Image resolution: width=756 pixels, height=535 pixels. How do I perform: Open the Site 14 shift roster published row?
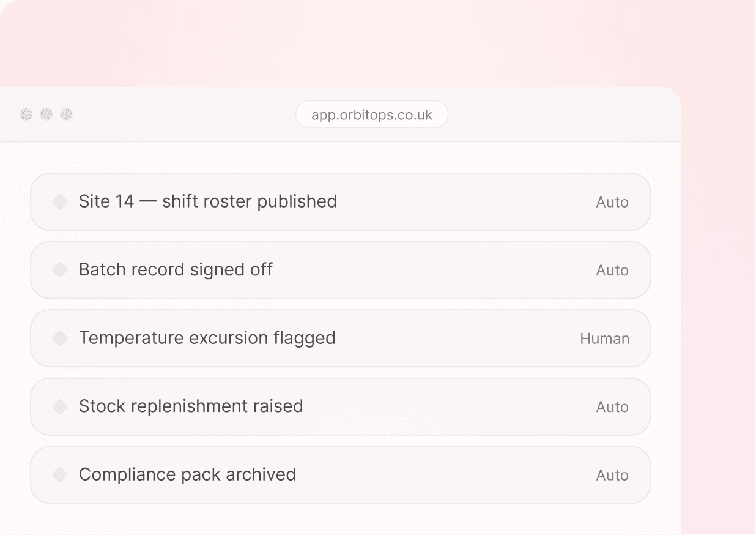tap(341, 201)
